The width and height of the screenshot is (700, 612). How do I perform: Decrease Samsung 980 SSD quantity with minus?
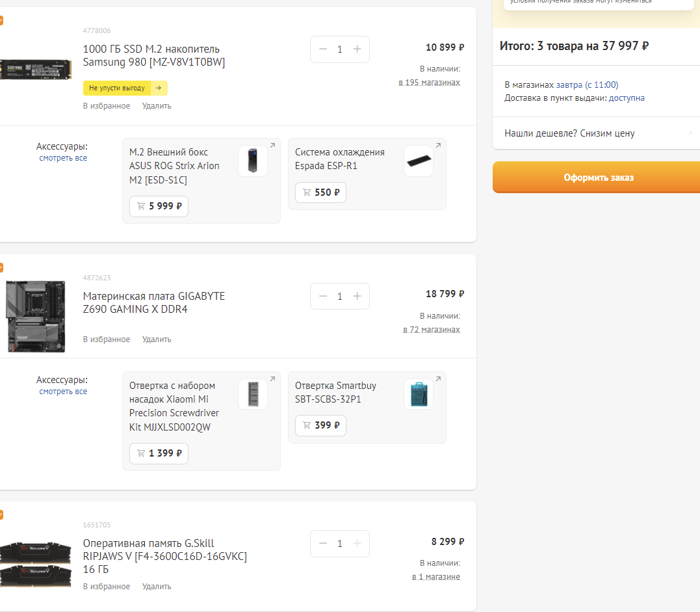[323, 49]
